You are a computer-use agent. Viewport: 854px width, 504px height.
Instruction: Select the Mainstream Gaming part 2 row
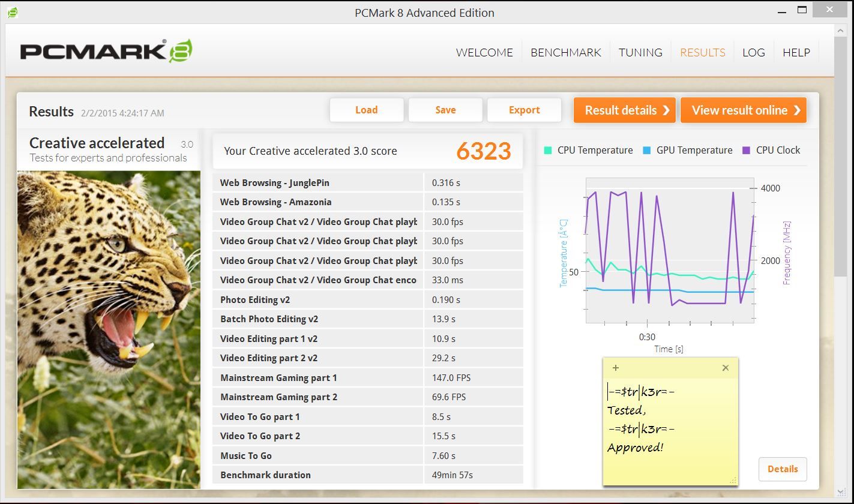pos(367,397)
